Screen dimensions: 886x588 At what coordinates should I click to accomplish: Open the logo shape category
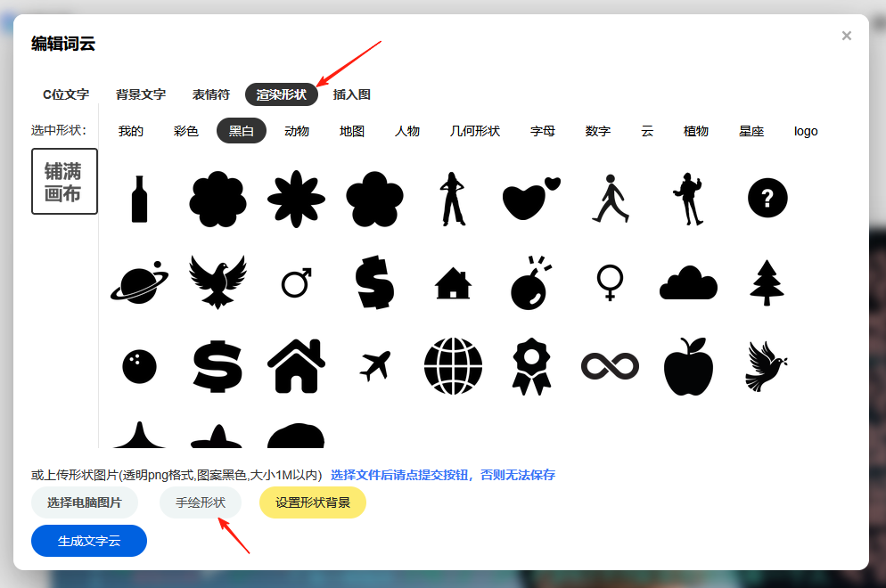pos(805,131)
